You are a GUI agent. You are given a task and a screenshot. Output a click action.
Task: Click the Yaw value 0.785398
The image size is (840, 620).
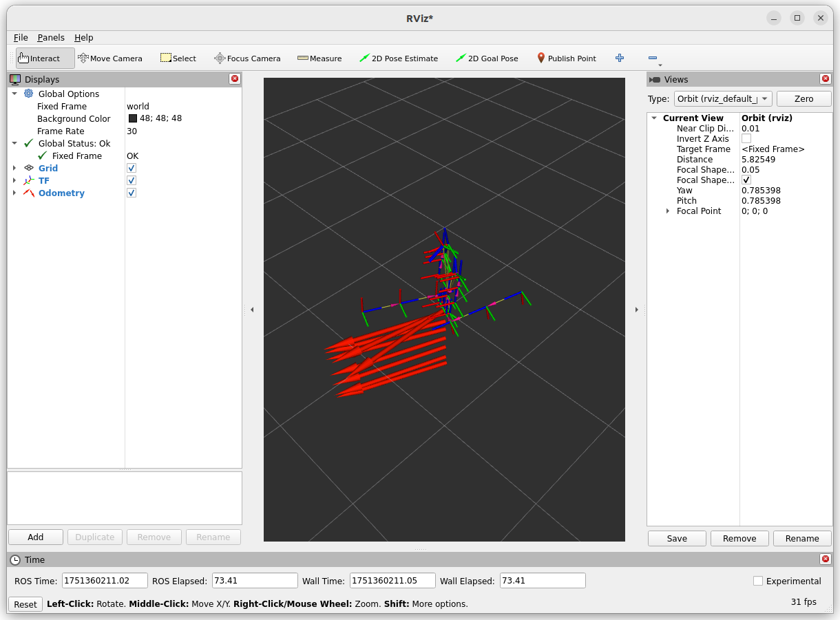coord(761,190)
